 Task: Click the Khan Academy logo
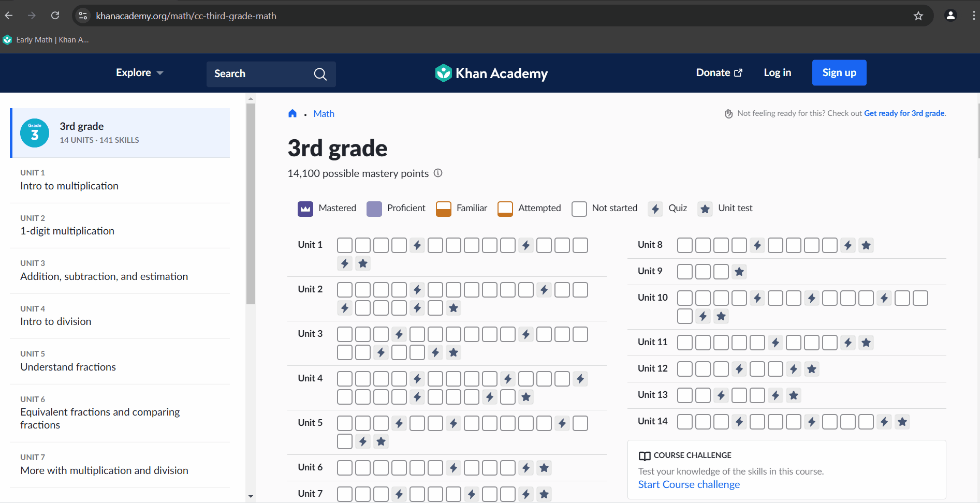pos(491,73)
